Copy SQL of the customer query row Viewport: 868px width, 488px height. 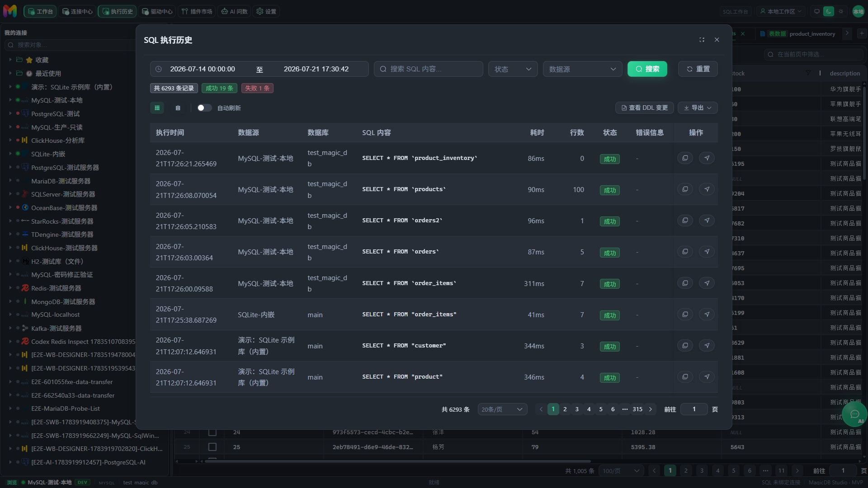pos(685,346)
